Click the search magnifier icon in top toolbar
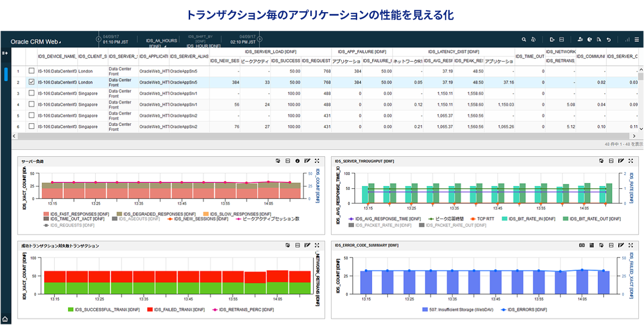644x325 pixels. pos(524,39)
